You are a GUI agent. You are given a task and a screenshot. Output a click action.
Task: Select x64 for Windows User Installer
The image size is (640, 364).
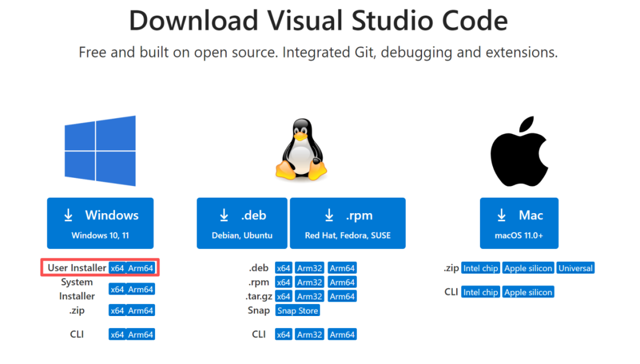pos(117,268)
